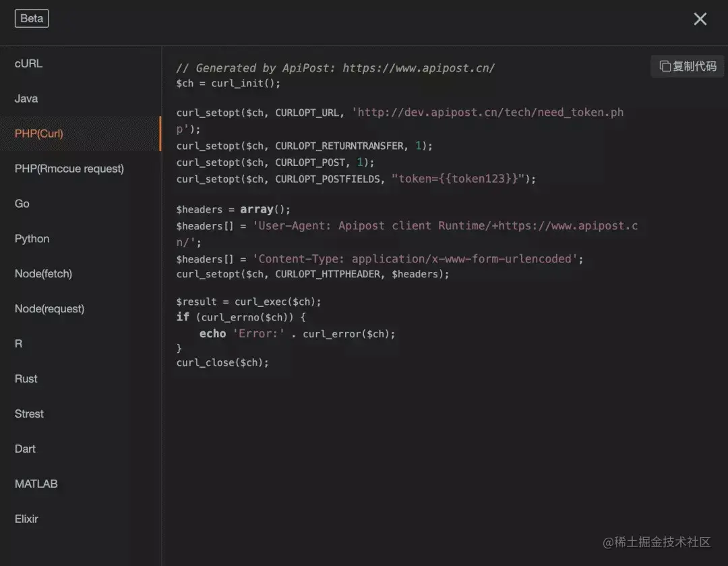Click the '// Generated by ApiPost' comment line
This screenshot has width=728, height=566.
coord(335,68)
